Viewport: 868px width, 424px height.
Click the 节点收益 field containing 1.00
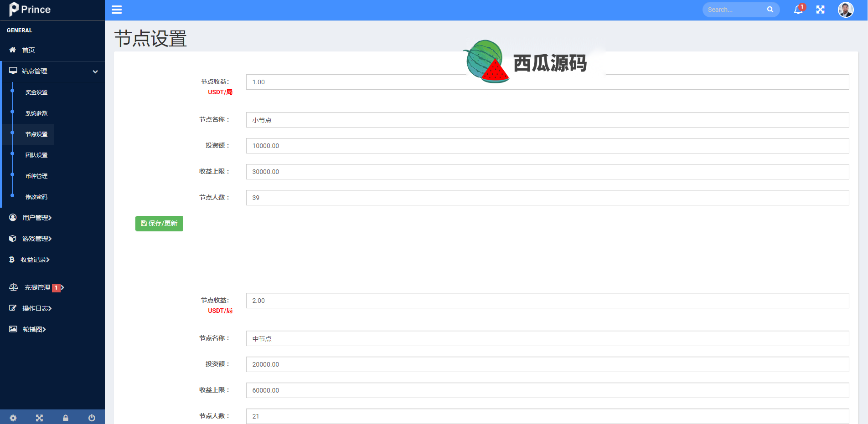coord(548,82)
